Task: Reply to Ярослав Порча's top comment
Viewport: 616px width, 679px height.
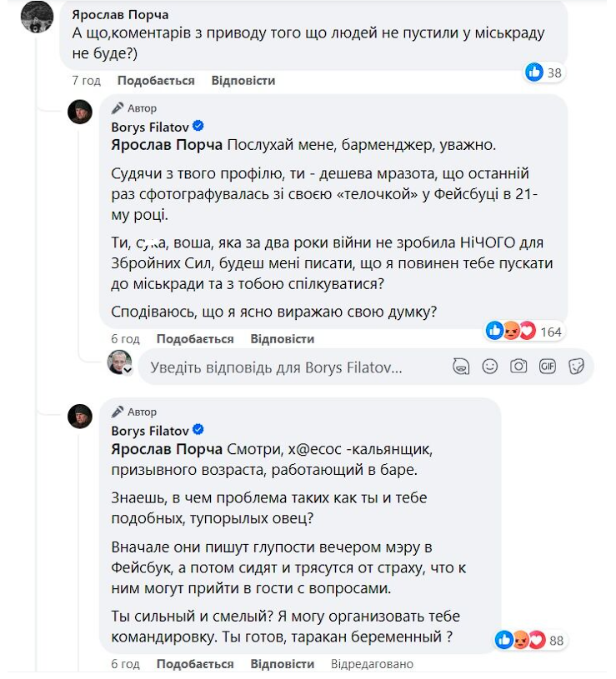Action: (x=243, y=81)
